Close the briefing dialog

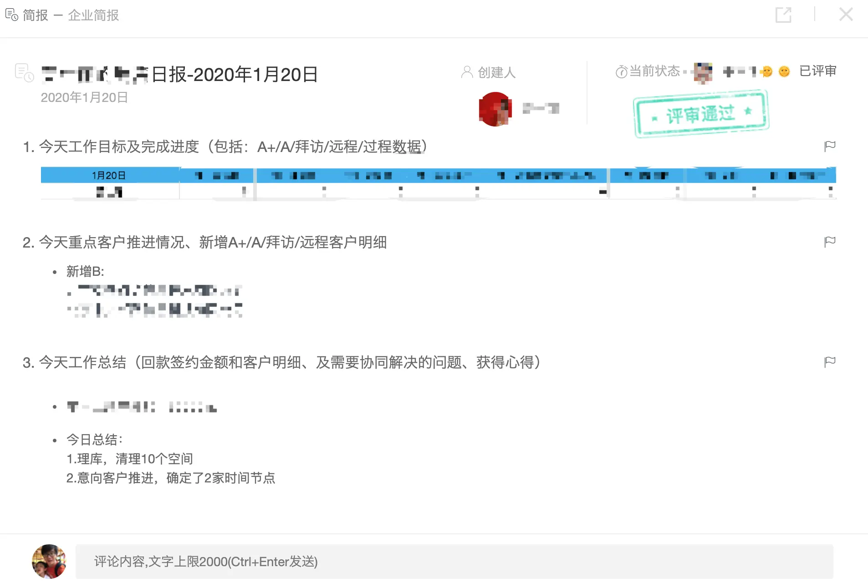(846, 14)
